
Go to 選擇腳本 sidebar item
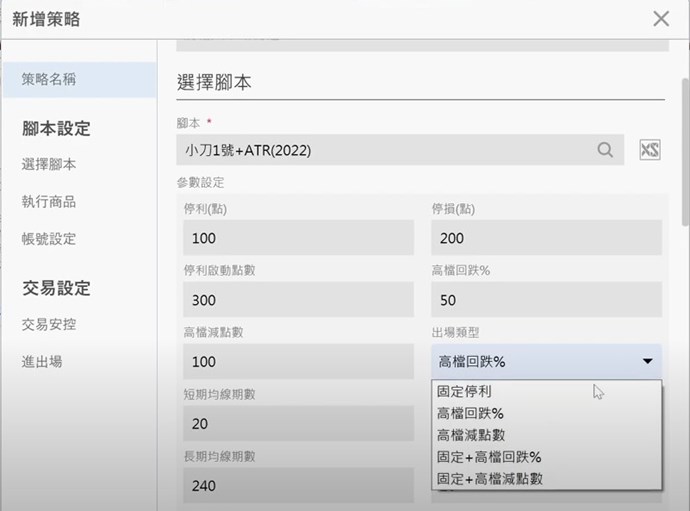(x=49, y=164)
